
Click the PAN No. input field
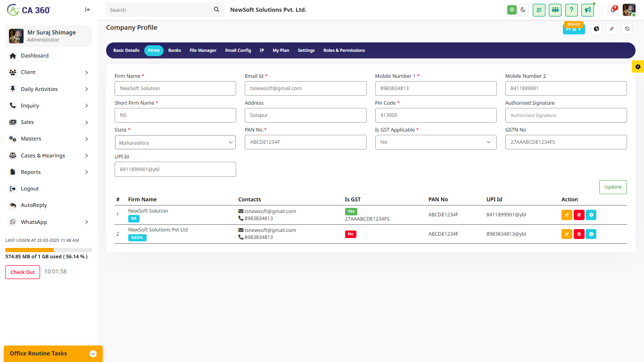pyautogui.click(x=305, y=142)
